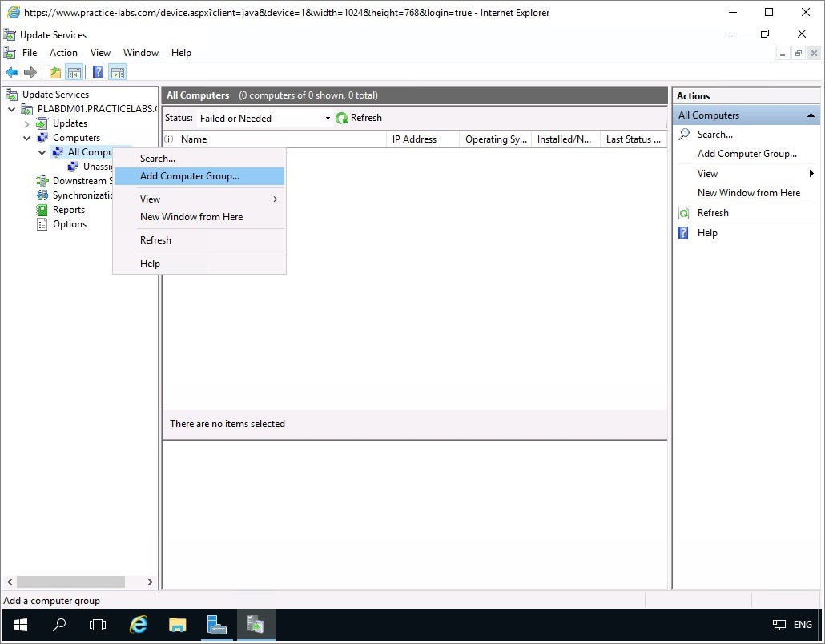Screen dimensions: 825x644
Task: Select Search in the context menu
Action: point(158,159)
